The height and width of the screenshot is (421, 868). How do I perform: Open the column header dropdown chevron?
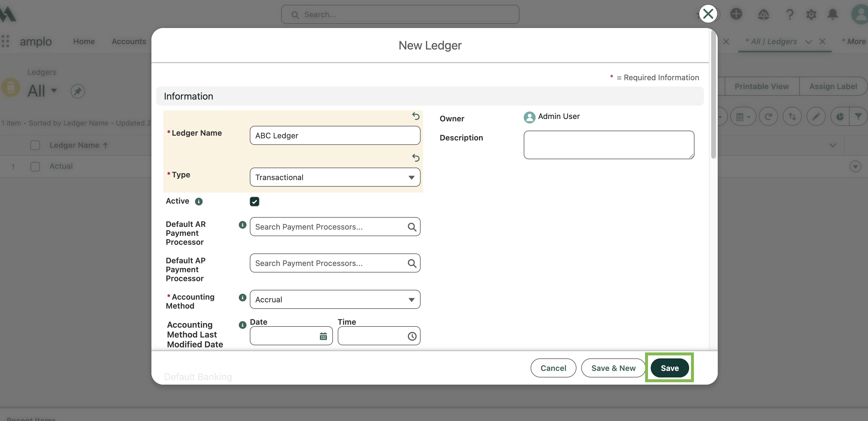[832, 145]
